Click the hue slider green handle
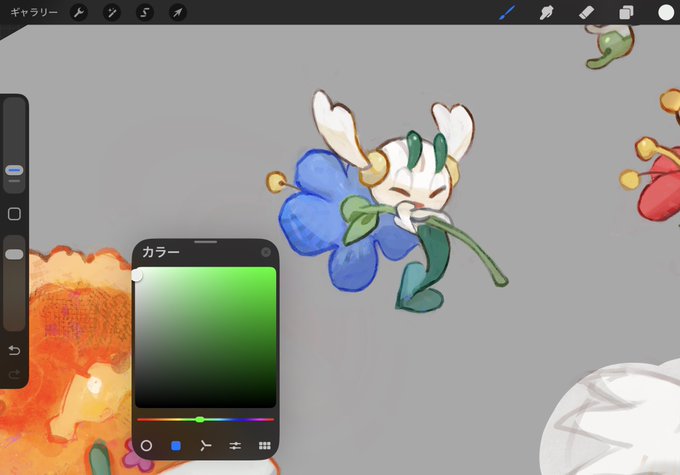 199,419
